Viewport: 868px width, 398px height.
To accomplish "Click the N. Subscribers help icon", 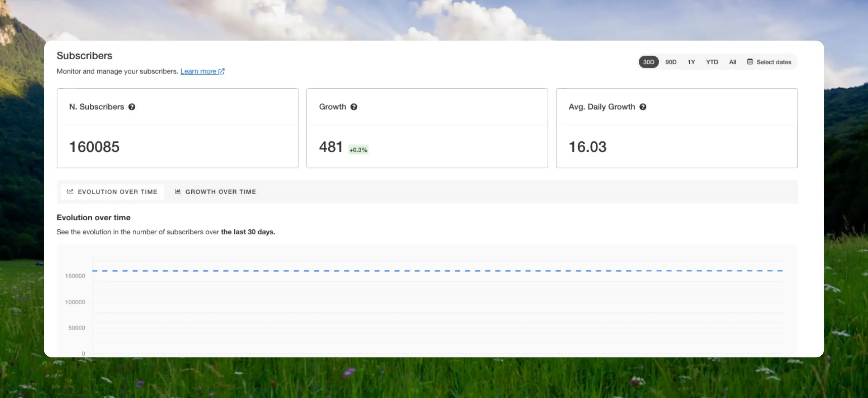I will [x=132, y=107].
